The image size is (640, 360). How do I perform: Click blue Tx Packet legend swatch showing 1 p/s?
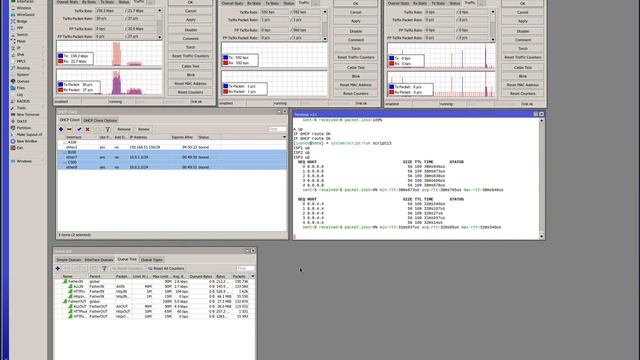click(226, 86)
